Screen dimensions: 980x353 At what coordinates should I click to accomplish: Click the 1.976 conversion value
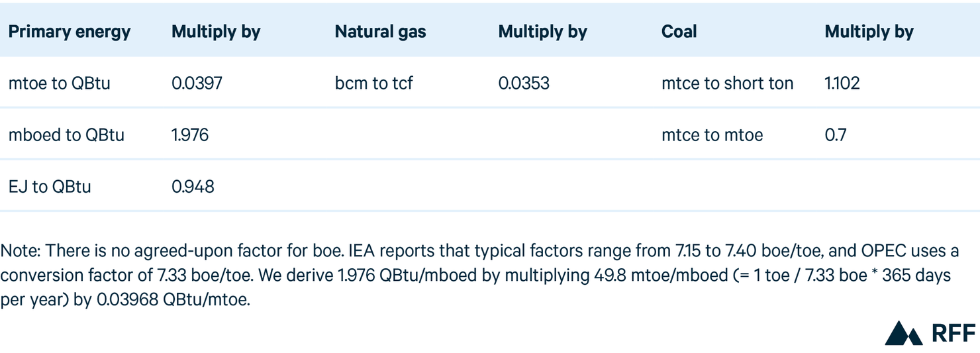coord(190,135)
